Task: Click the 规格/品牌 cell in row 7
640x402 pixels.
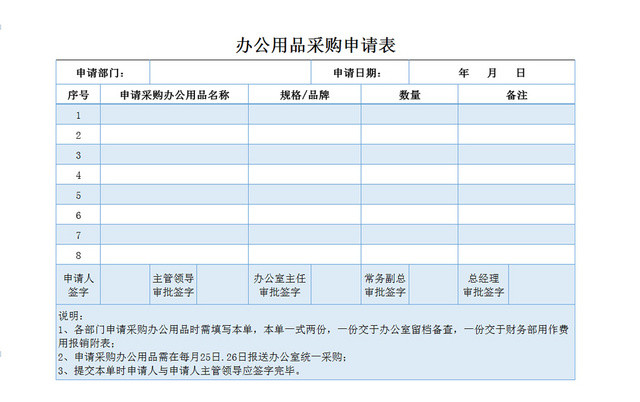Action: click(x=304, y=235)
